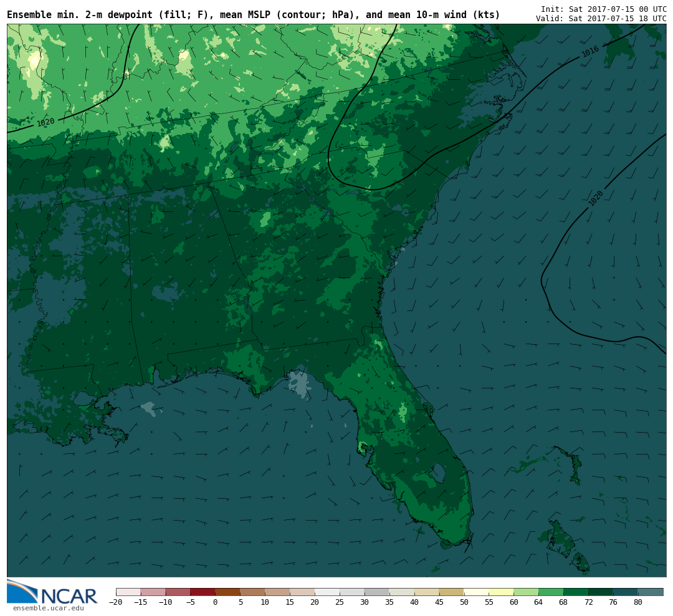Pick the light green swatch between 60 and 64
This screenshot has height=616, width=673.
(x=527, y=592)
